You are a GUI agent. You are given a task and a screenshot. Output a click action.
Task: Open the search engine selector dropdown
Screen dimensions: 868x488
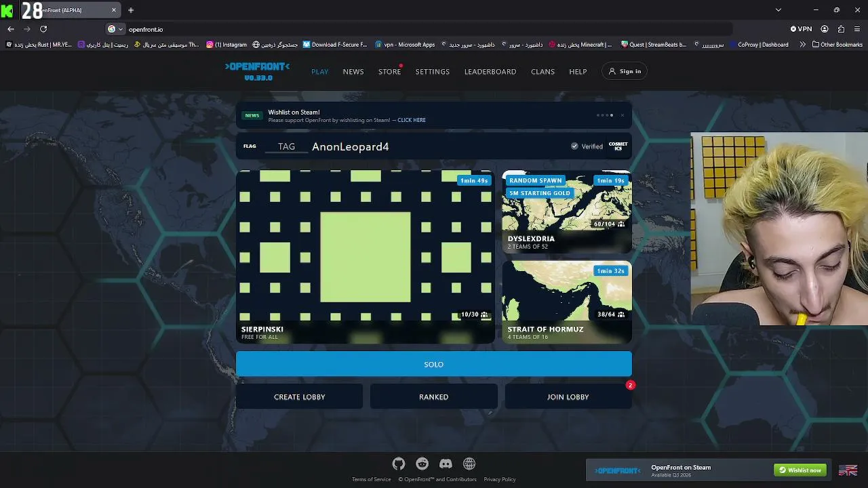click(x=115, y=29)
